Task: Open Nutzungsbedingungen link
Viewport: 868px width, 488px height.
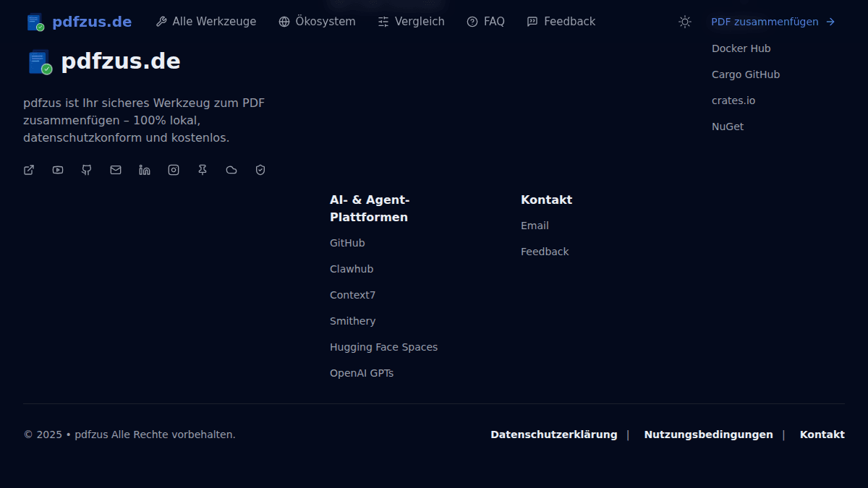Action: tap(708, 435)
